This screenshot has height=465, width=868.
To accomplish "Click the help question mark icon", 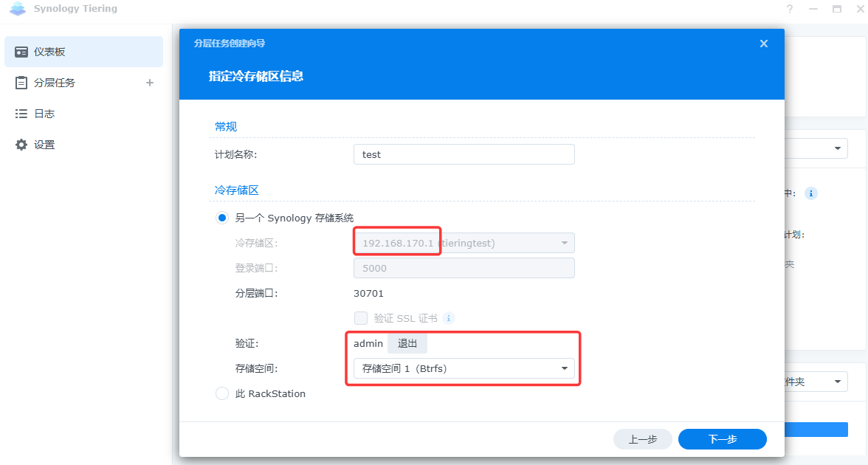I will (x=790, y=9).
